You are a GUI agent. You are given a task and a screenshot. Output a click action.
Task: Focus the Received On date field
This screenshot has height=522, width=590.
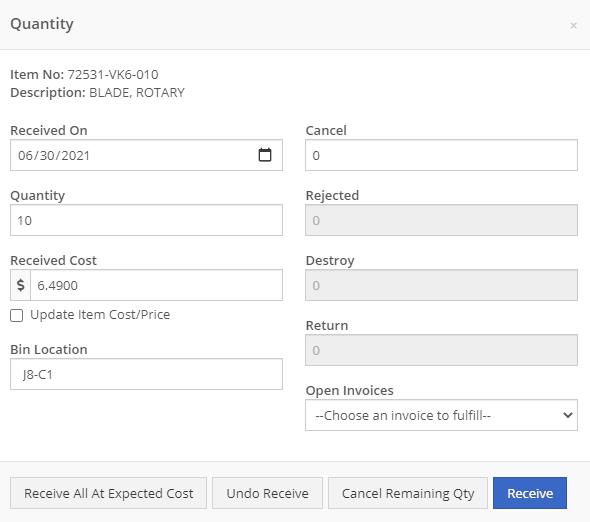pyautogui.click(x=146, y=155)
